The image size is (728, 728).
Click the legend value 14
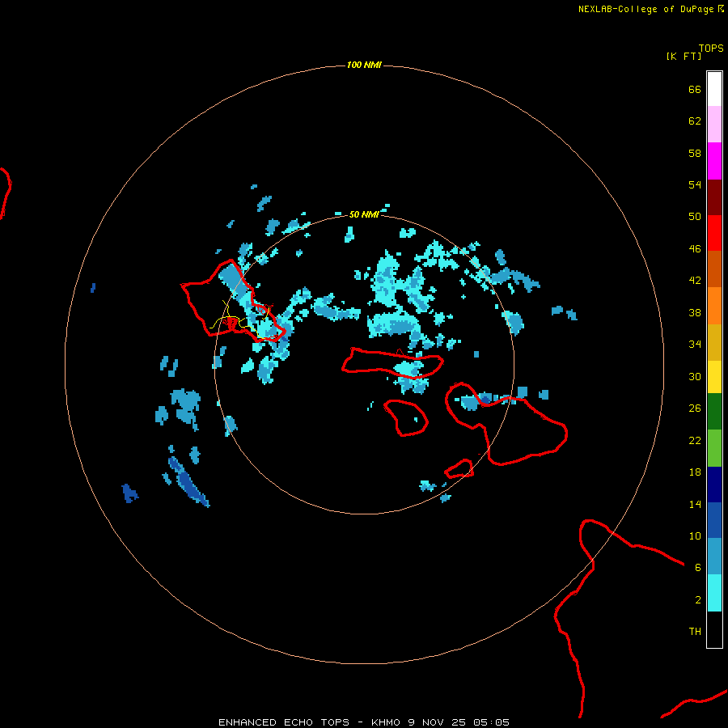(x=695, y=504)
